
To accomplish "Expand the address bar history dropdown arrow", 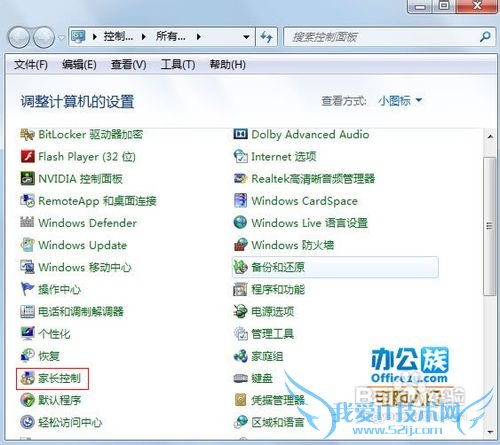I will click(246, 37).
